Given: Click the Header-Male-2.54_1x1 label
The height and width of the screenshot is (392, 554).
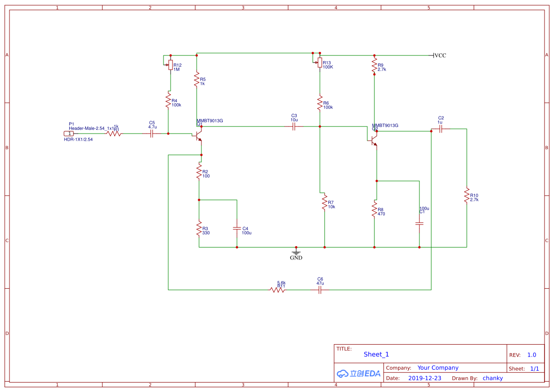Looking at the screenshot, I should tap(91, 128).
